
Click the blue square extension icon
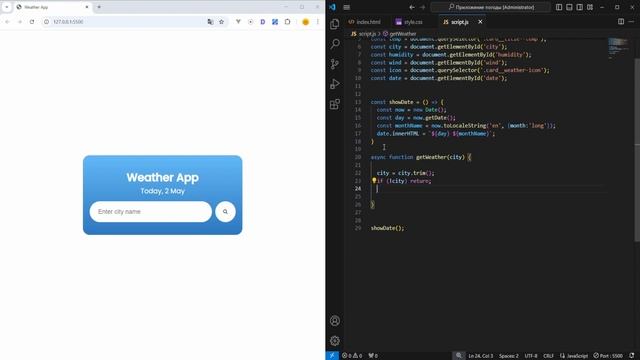coord(275,22)
